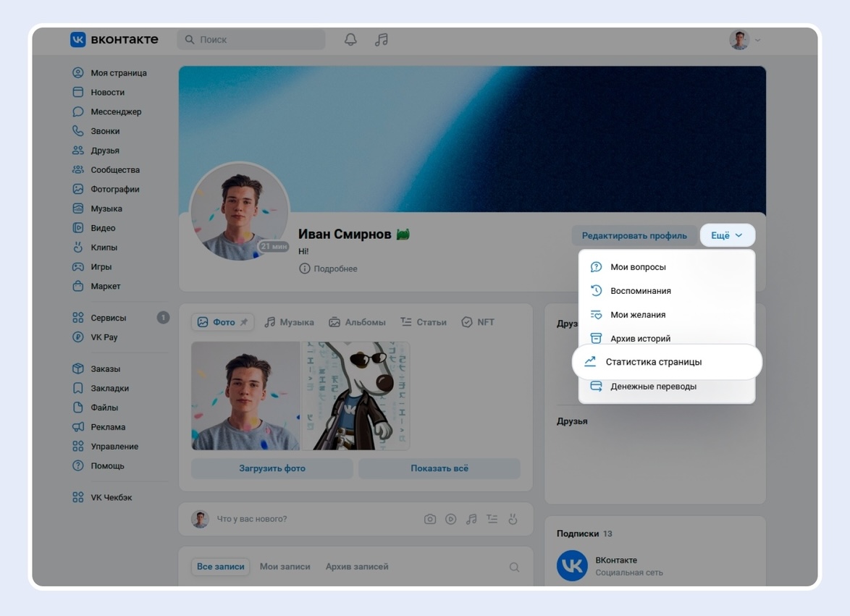Image resolution: width=850 pixels, height=616 pixels.
Task: Open Messenger from left sidebar
Action: tap(116, 111)
